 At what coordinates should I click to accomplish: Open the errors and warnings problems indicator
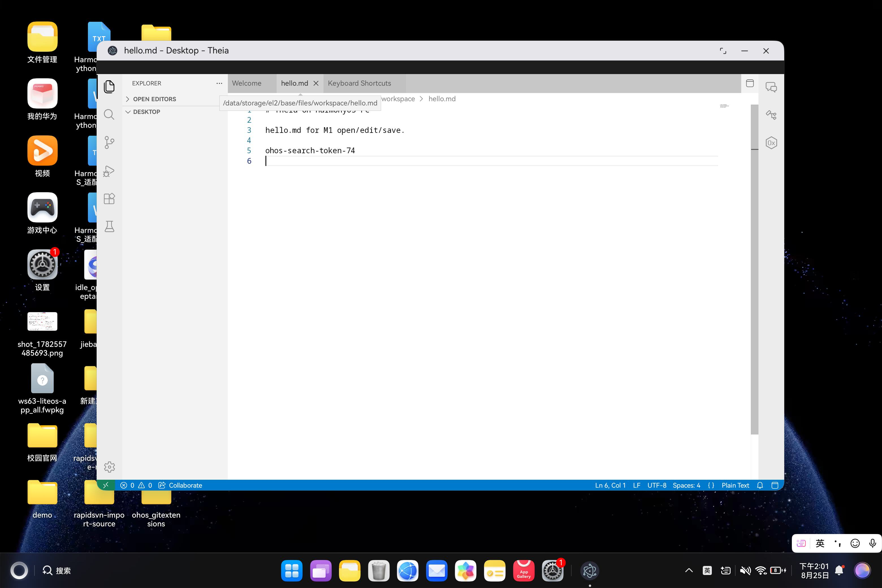pyautogui.click(x=136, y=485)
